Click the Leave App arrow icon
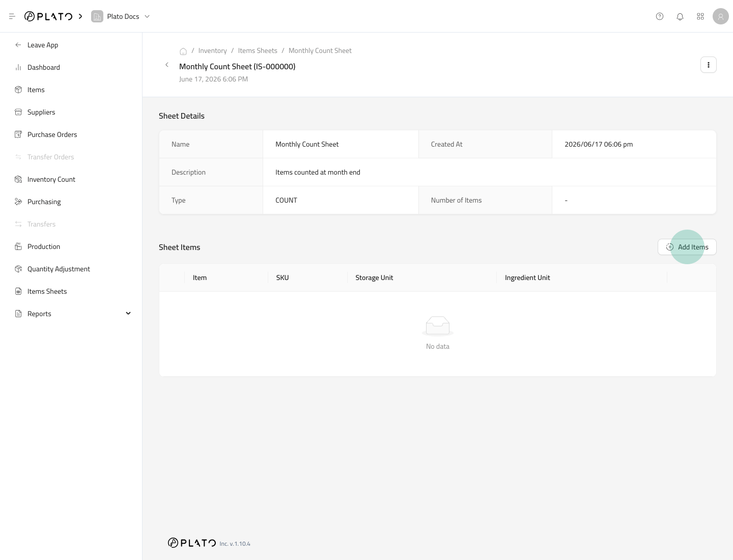The height and width of the screenshot is (560, 733). coord(18,45)
